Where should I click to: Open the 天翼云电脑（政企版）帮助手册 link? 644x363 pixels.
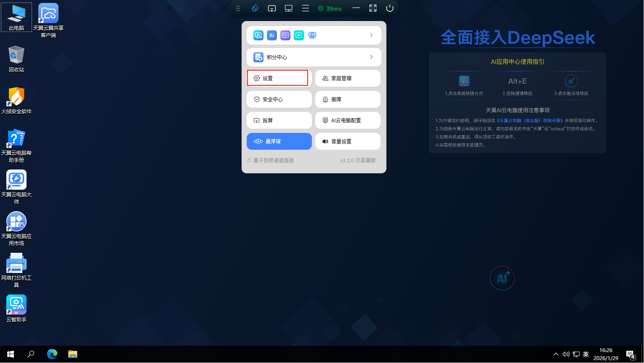point(530,121)
